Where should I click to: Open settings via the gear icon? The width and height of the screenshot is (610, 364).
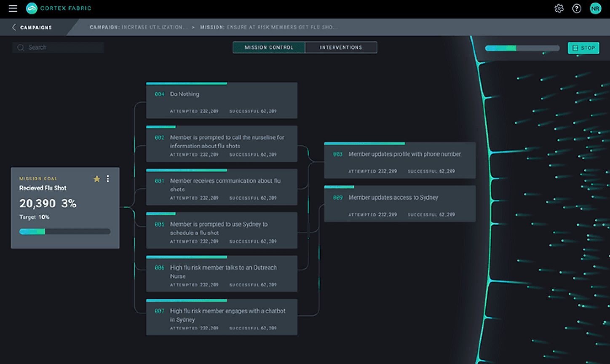pyautogui.click(x=559, y=8)
